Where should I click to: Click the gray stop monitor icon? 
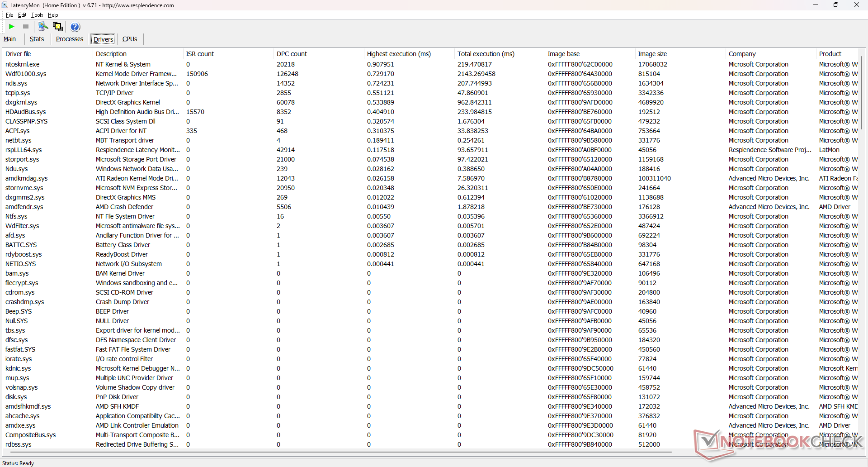[26, 27]
